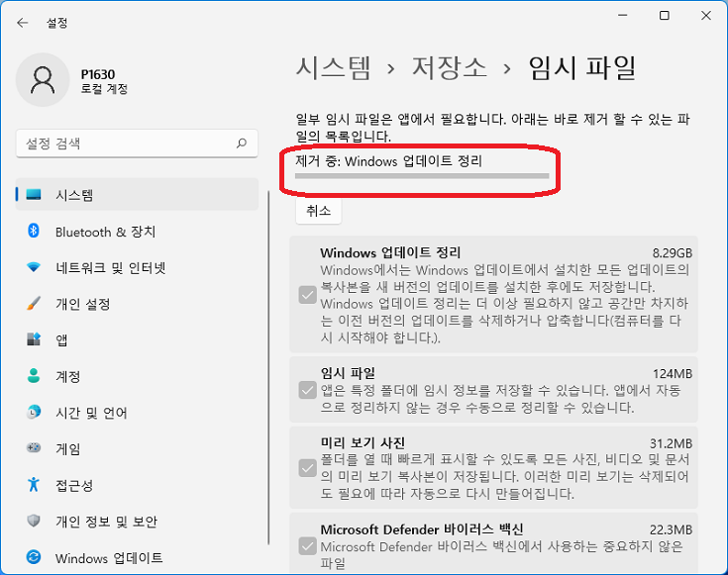Open 계정 settings category
Image resolution: width=728 pixels, height=575 pixels.
point(137,376)
